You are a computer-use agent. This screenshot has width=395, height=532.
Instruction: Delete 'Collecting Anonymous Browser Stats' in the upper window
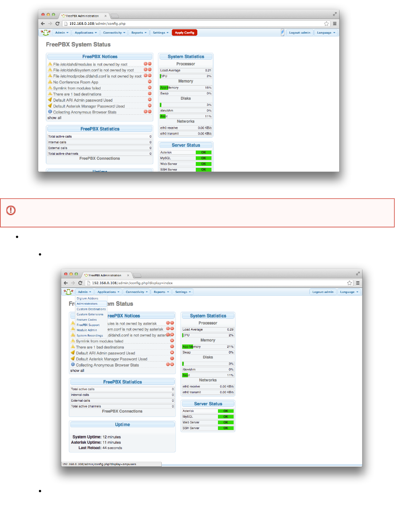point(145,112)
